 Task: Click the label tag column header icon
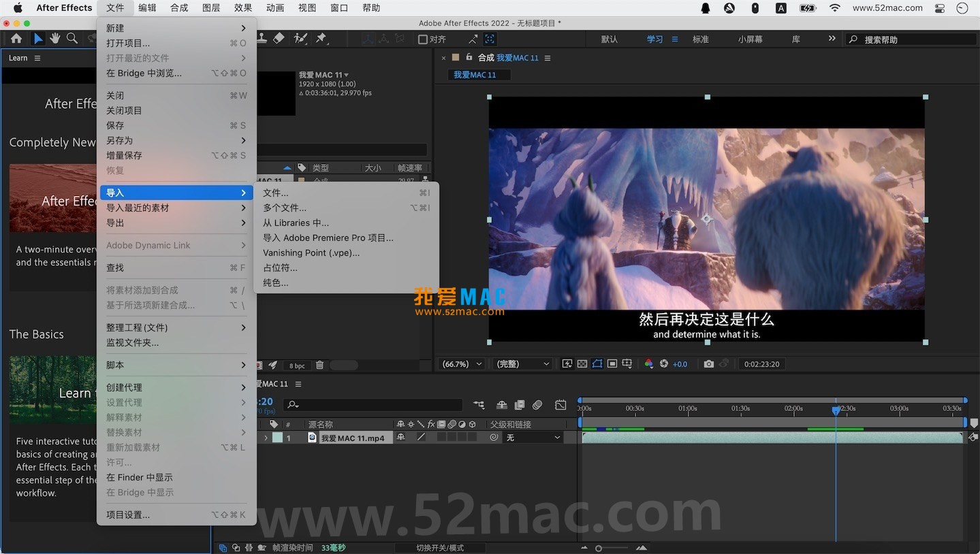[274, 424]
